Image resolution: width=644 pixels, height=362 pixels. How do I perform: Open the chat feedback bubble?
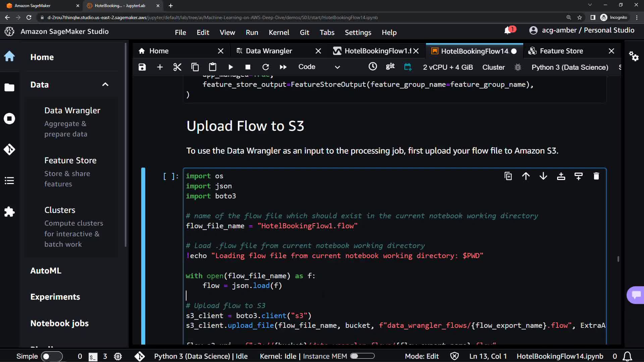(x=636, y=295)
